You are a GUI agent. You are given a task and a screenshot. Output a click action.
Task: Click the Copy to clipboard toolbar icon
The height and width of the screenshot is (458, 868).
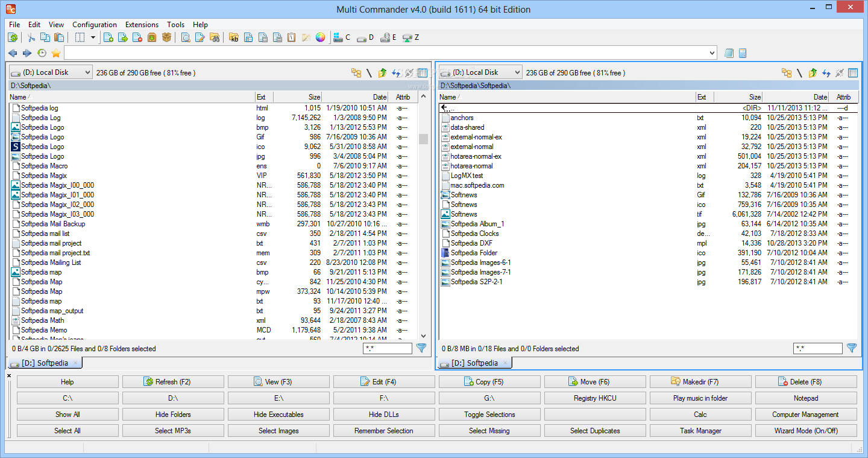pos(45,37)
